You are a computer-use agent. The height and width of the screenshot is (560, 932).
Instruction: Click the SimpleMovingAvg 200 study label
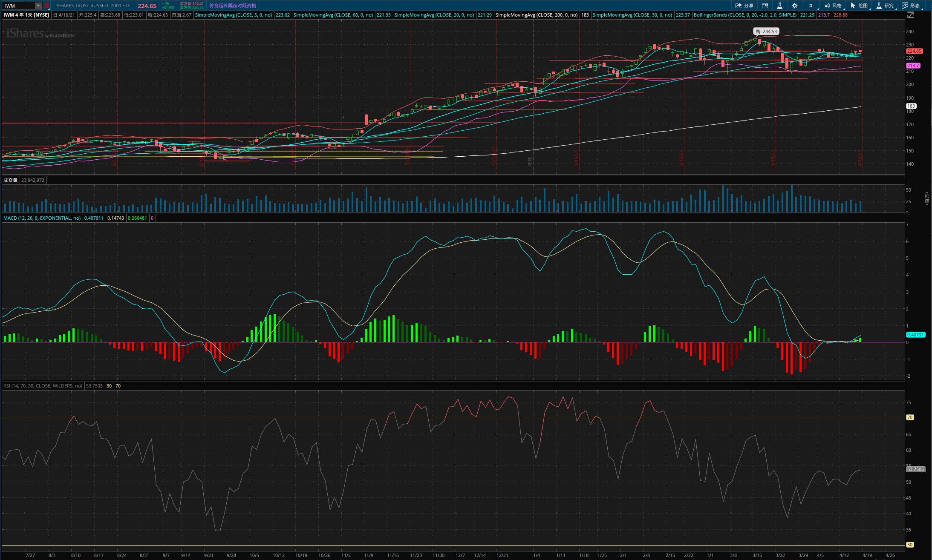[x=536, y=15]
